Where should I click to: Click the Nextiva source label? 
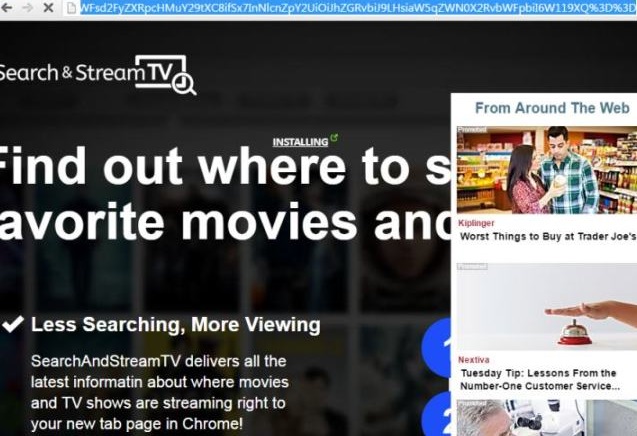click(x=474, y=360)
